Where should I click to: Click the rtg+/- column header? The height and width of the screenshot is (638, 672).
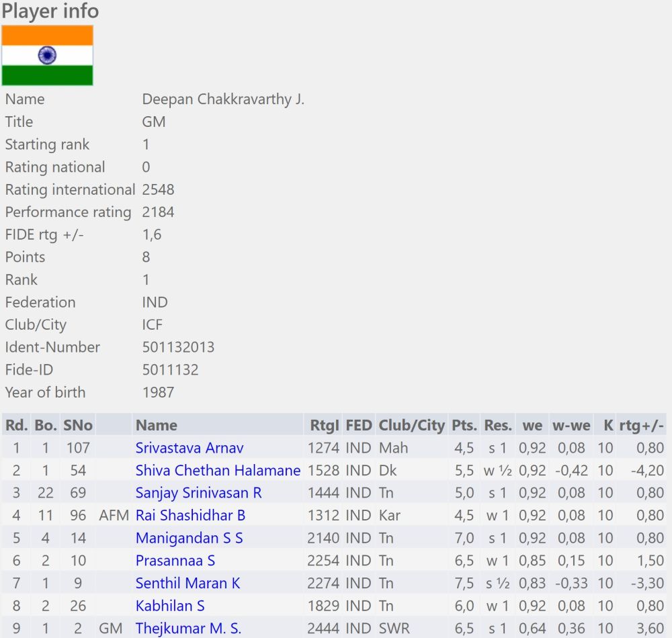tap(641, 425)
